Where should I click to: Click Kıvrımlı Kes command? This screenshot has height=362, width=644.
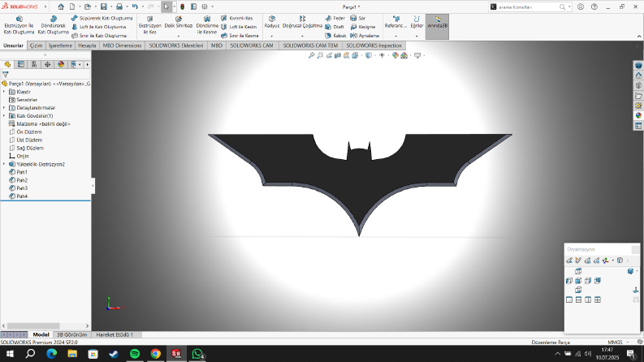click(236, 18)
